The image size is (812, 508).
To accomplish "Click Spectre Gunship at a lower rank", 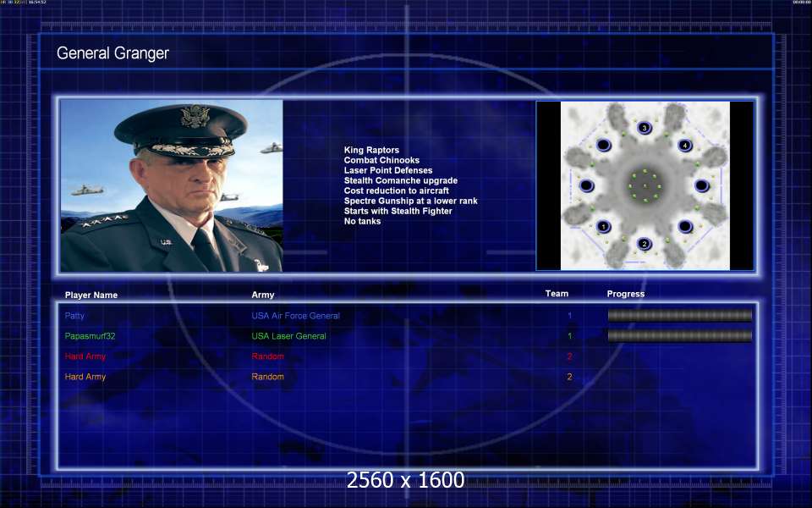I will tap(411, 201).
